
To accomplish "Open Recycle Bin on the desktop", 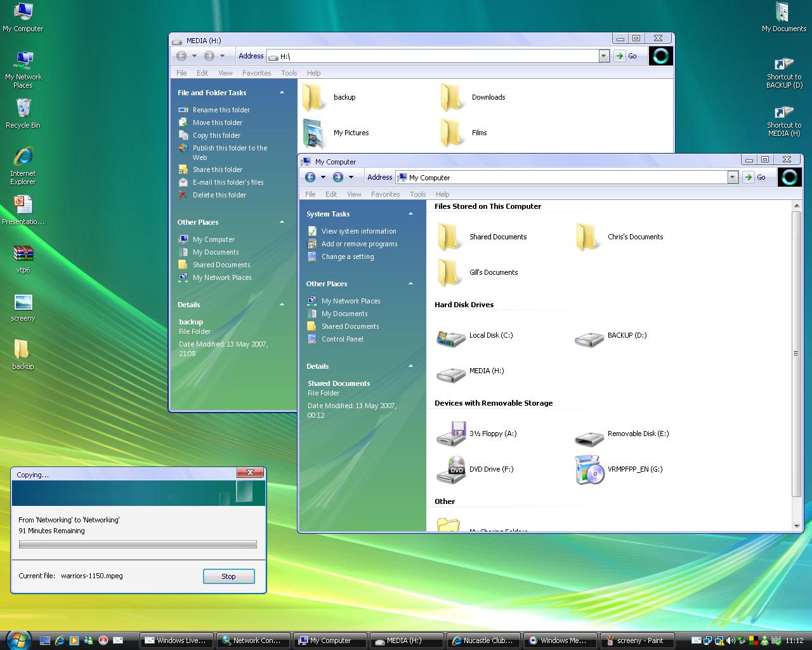I will point(23,109).
